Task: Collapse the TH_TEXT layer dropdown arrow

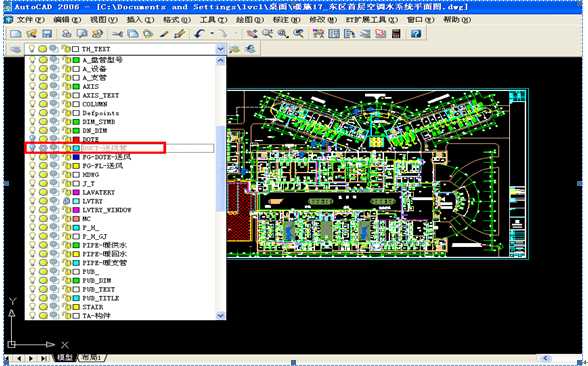Action: coord(220,49)
